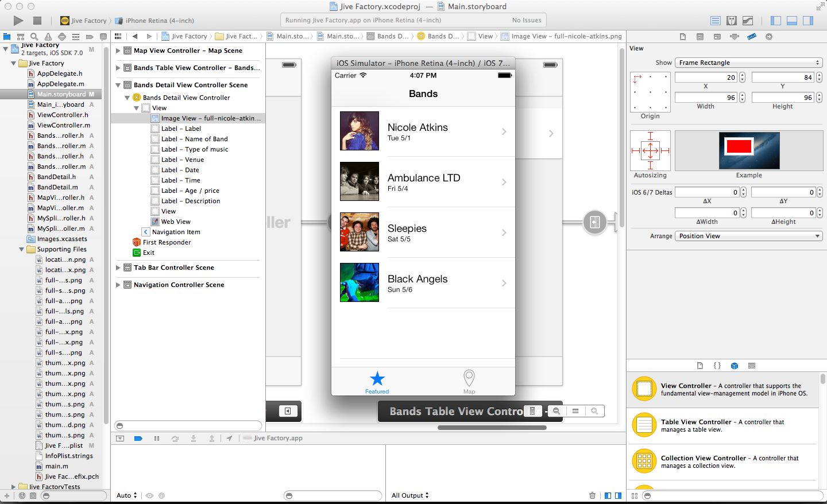827x504 pixels.
Task: Click the Stop button in the toolbar
Action: coord(37,21)
